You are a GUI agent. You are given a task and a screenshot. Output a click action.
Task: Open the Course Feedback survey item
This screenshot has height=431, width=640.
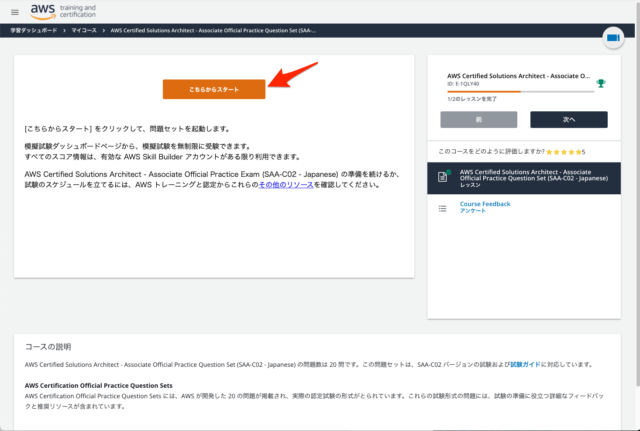(x=485, y=207)
